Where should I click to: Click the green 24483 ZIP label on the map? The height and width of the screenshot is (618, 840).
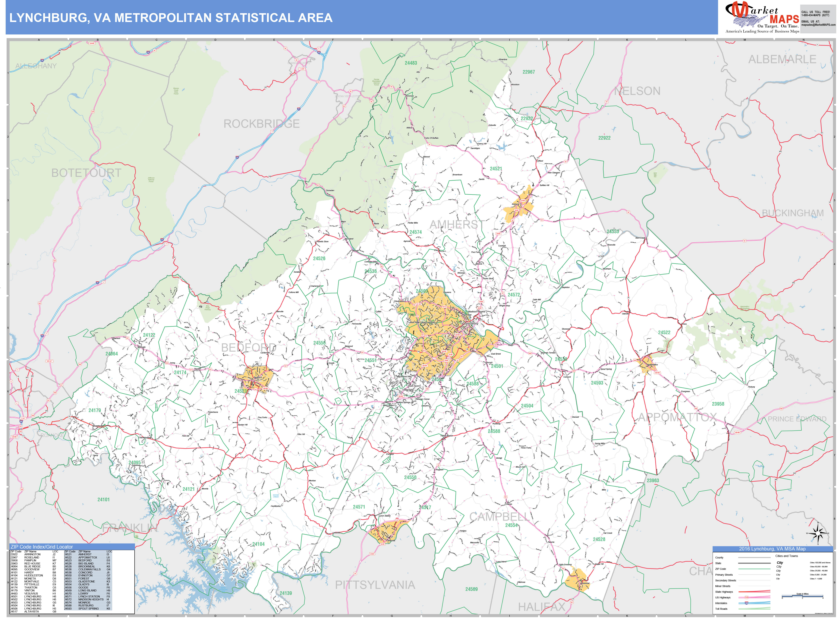click(411, 63)
